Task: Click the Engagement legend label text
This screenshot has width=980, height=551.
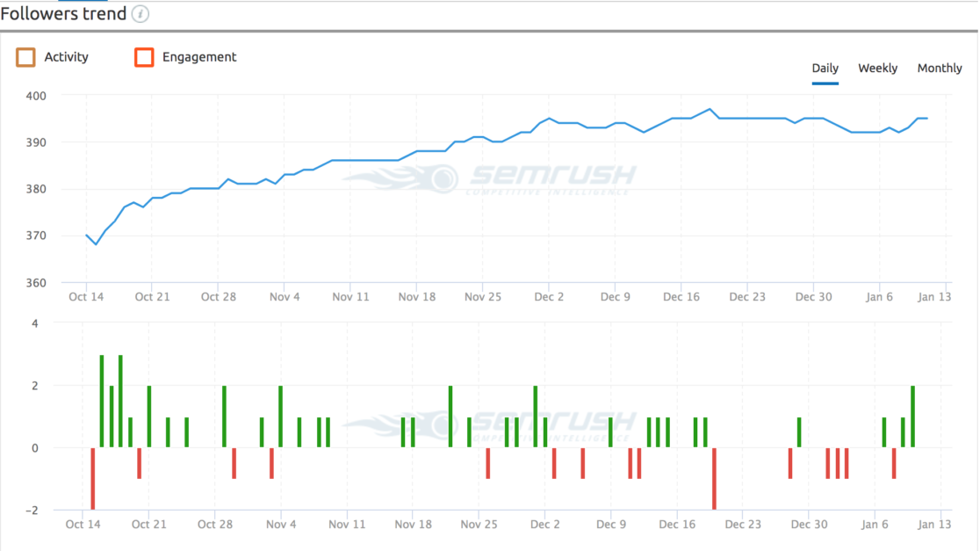Action: [199, 57]
